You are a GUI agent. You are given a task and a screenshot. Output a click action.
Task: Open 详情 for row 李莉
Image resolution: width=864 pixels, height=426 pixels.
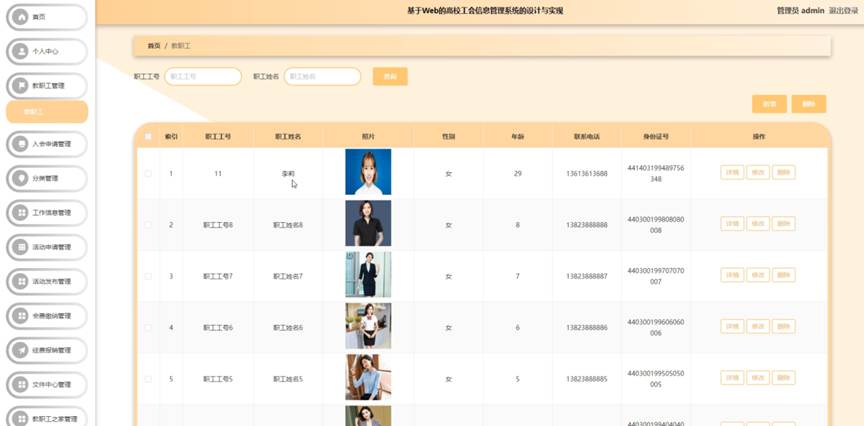click(x=732, y=172)
